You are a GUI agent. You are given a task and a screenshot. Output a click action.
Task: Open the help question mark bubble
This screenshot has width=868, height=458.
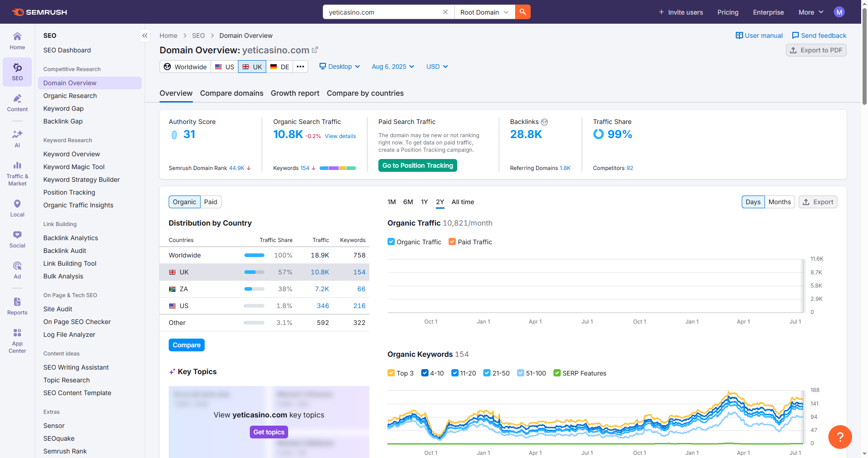(x=840, y=437)
